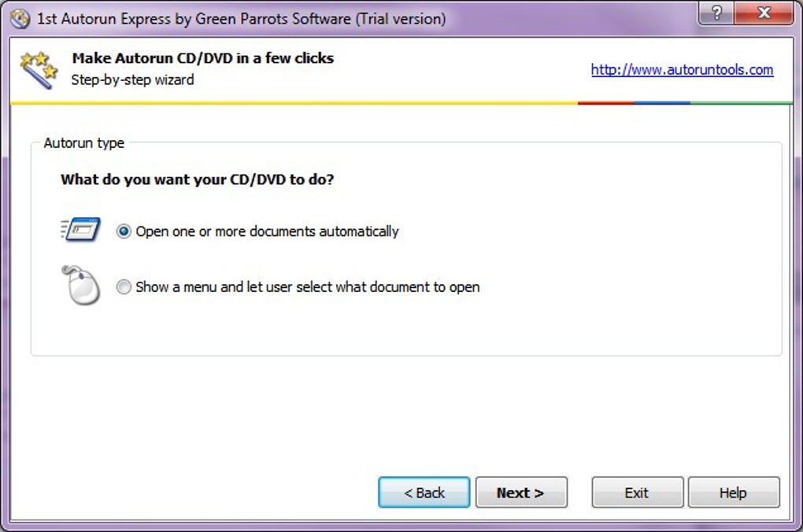The height and width of the screenshot is (532, 803).
Task: Visit the autoruntools.com website link
Action: pos(682,69)
